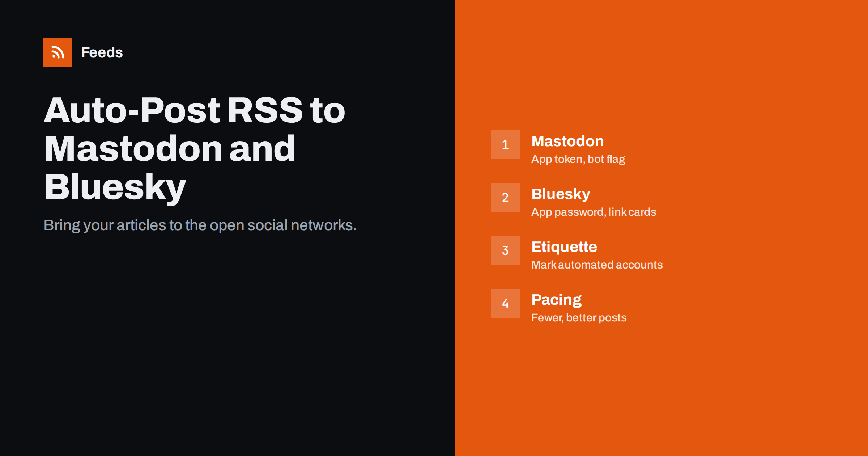Click "Mark automated accounts" description
The width and height of the screenshot is (868, 456).
pos(597,265)
